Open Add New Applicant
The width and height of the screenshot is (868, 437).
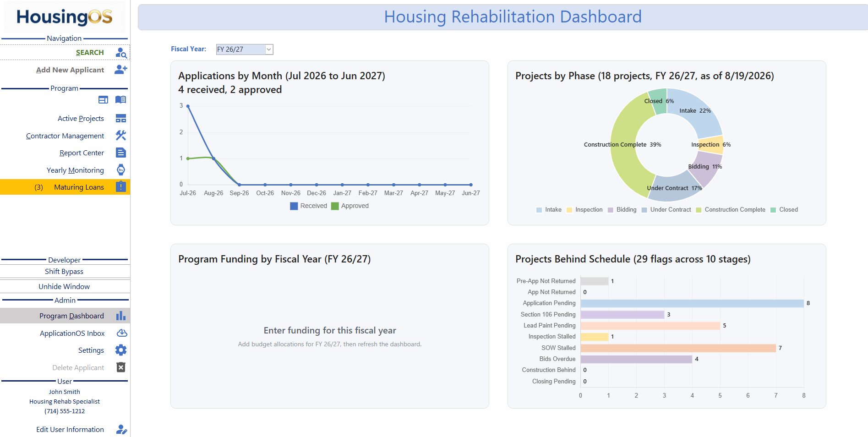click(70, 70)
